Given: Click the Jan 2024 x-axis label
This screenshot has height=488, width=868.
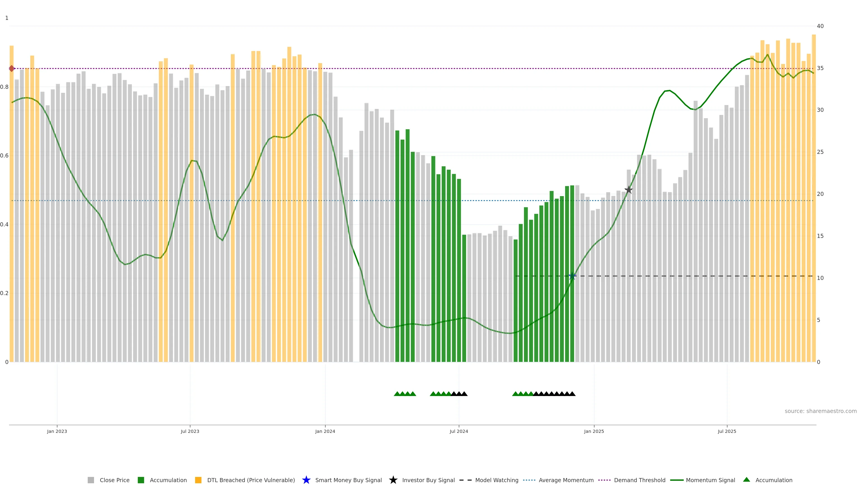Looking at the screenshot, I should (x=325, y=432).
